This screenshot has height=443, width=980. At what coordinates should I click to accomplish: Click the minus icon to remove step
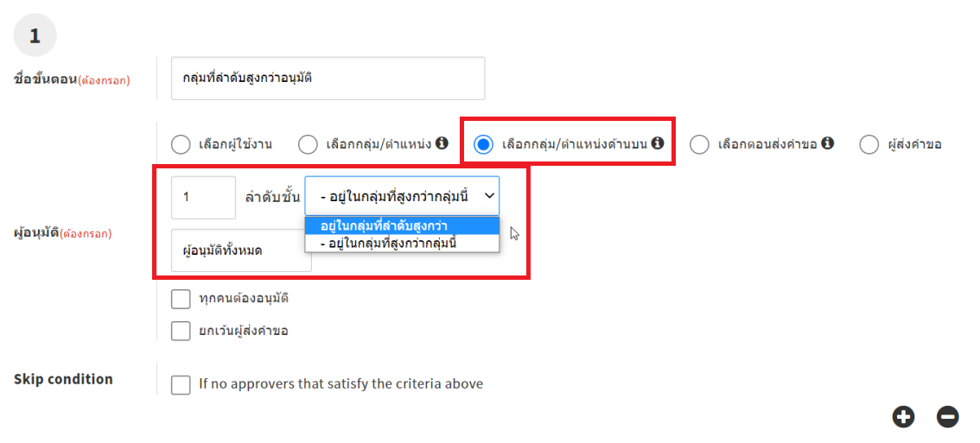tap(948, 417)
